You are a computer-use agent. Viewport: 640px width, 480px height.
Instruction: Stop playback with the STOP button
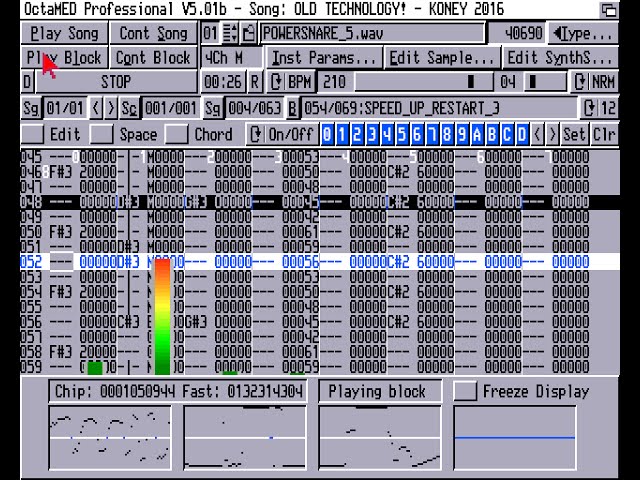tap(116, 82)
